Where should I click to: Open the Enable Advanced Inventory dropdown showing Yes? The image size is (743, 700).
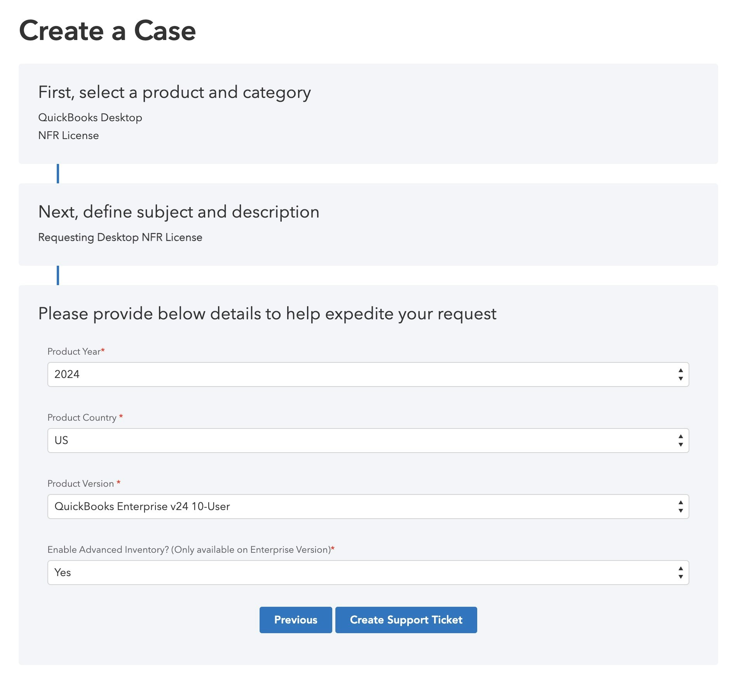point(368,573)
